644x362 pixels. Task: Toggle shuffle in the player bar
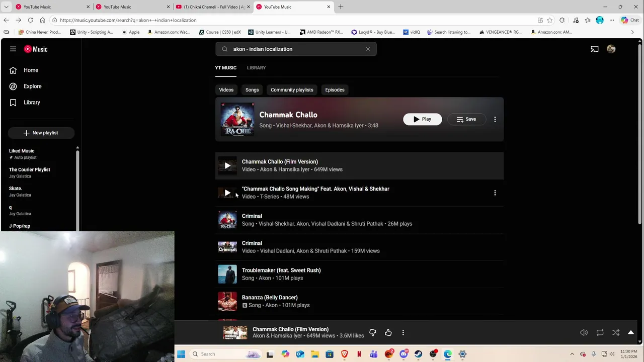point(616,332)
